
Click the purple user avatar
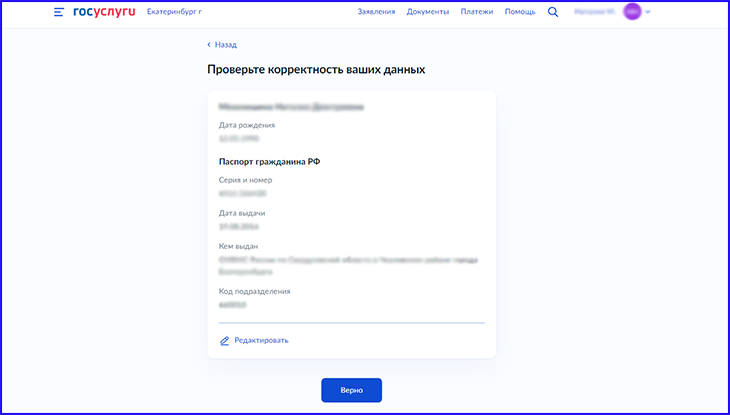(632, 12)
